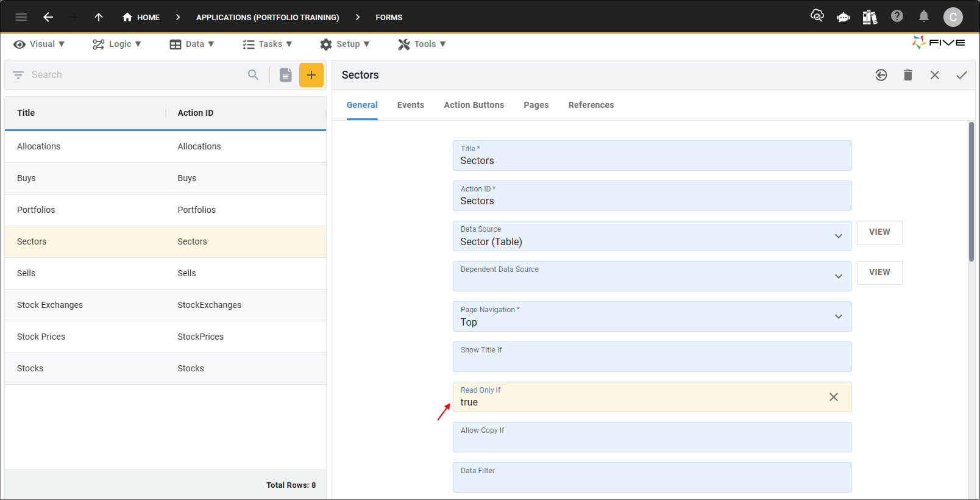
Task: Go to HOME breadcrumb
Action: [141, 17]
